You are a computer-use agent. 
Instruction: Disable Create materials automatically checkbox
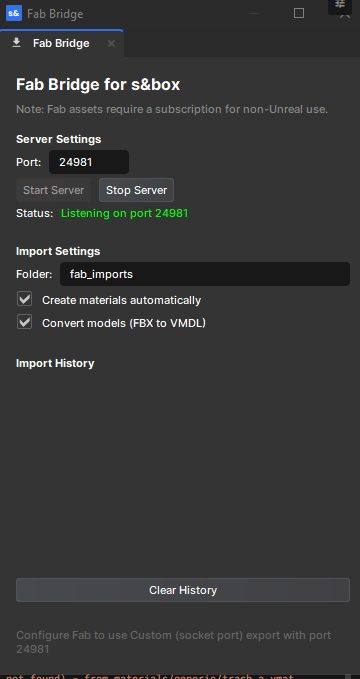click(24, 299)
